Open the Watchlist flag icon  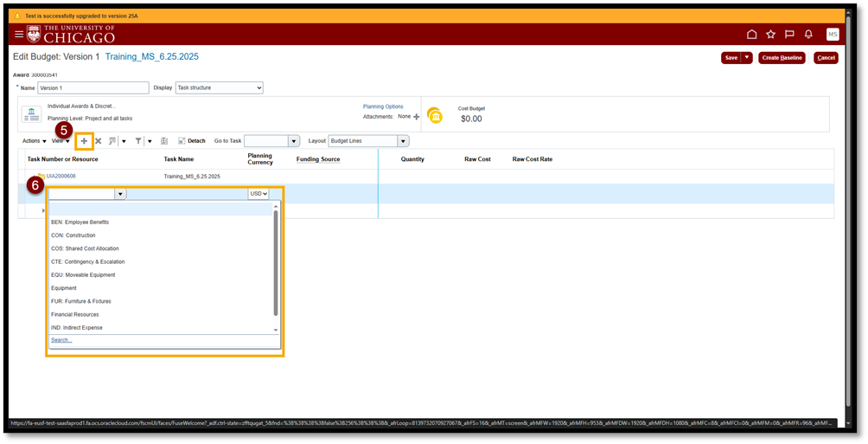click(789, 35)
